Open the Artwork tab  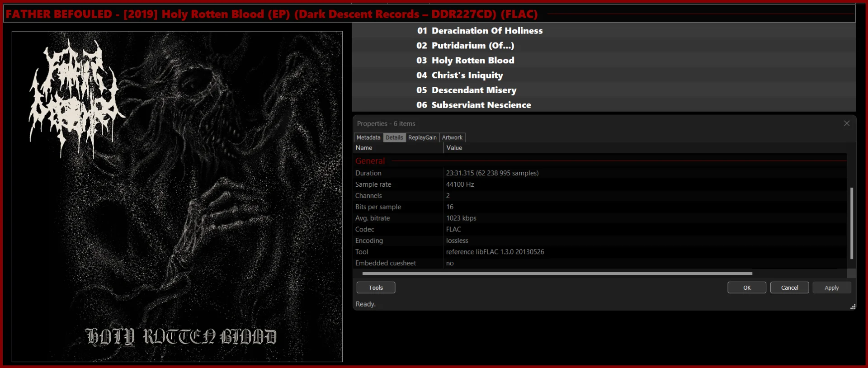[x=452, y=137]
